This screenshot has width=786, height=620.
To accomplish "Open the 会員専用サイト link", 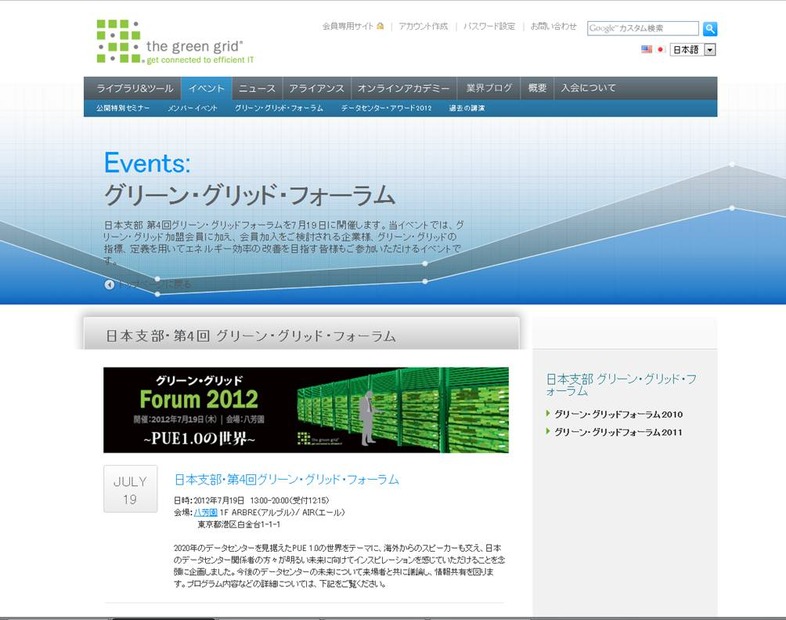I will 348,26.
